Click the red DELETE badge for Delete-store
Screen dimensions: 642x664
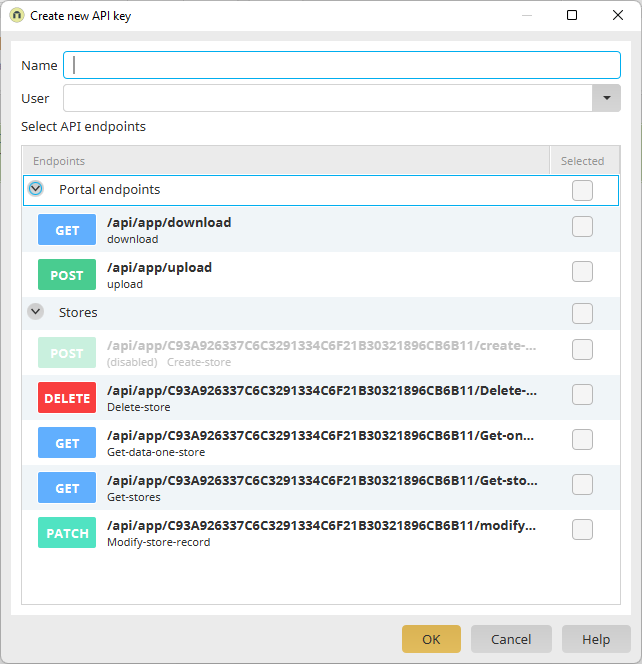click(x=67, y=398)
